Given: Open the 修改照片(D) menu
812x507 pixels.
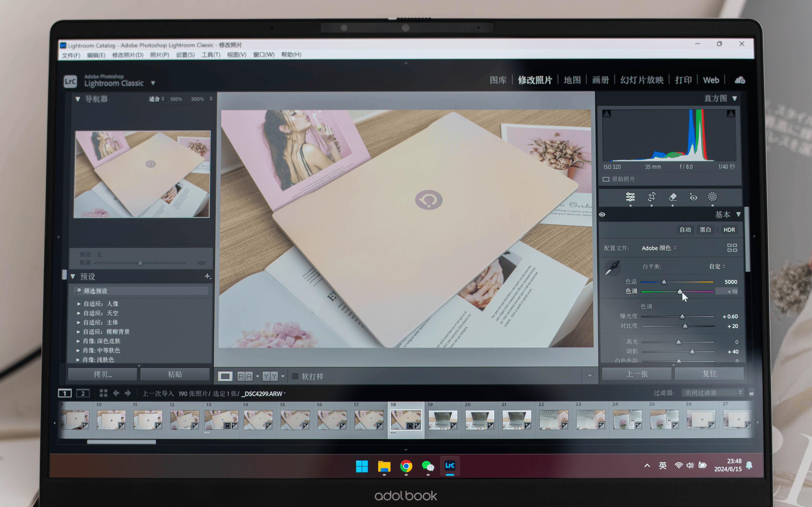Looking at the screenshot, I should (x=128, y=55).
